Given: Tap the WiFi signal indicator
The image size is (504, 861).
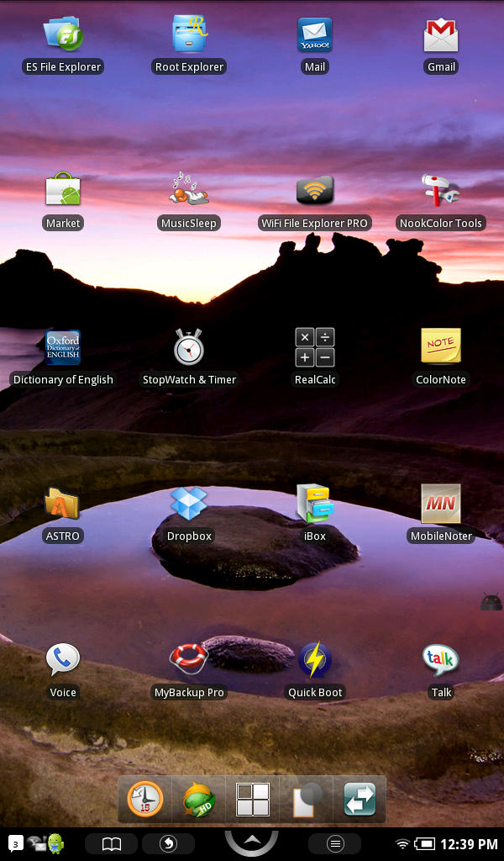Looking at the screenshot, I should [402, 844].
